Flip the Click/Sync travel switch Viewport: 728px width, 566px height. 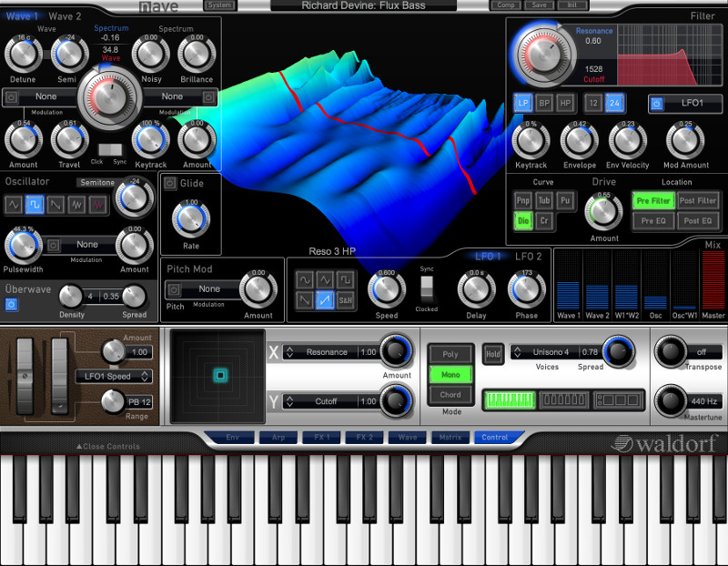pyautogui.click(x=110, y=149)
